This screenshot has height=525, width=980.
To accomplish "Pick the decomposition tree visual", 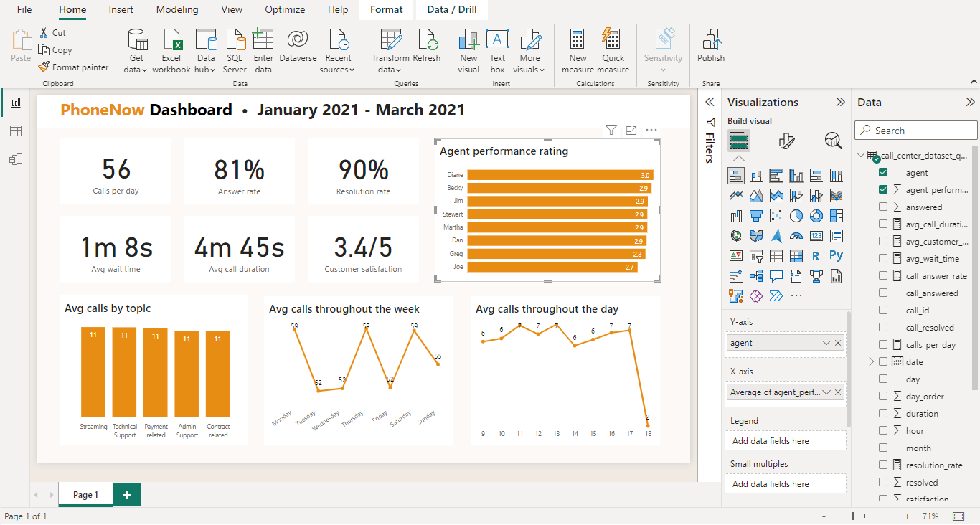I will (x=756, y=275).
